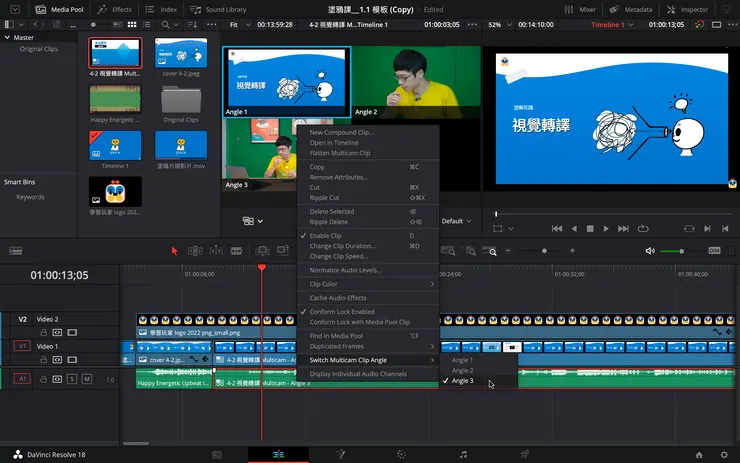
Task: Select Angle 1 from multicam submenu
Action: [463, 360]
